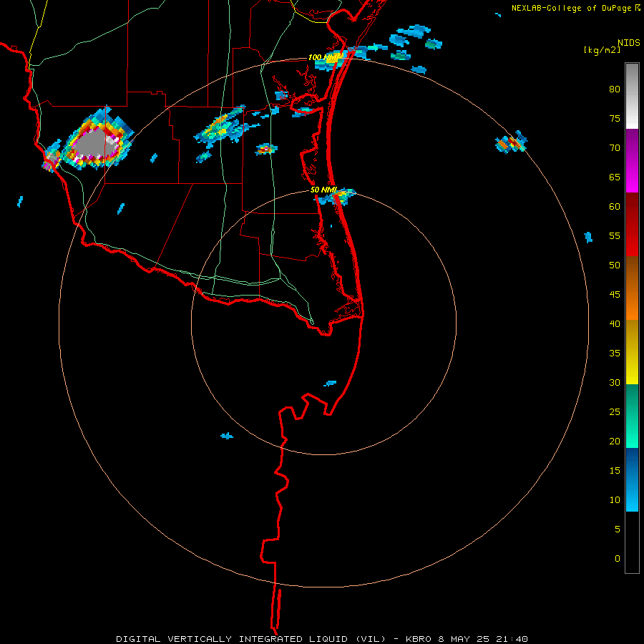Viewport: 644px width, 644px height.
Task: Click the KBRO 8 MAY 25 21:40 timestamp
Action: 467,639
